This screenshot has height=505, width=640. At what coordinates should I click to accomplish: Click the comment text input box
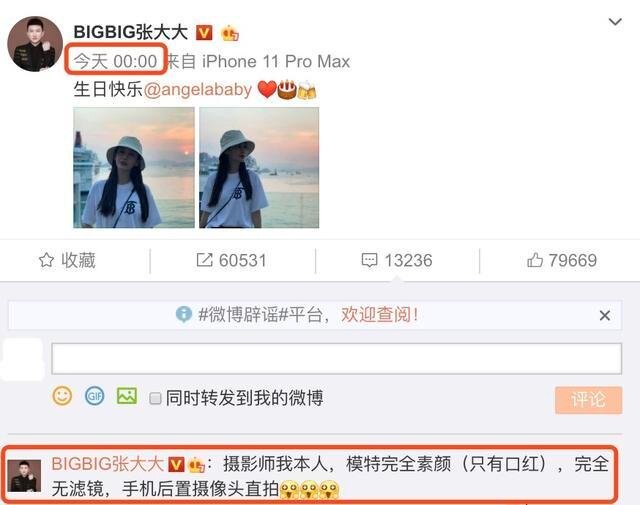pyautogui.click(x=336, y=358)
